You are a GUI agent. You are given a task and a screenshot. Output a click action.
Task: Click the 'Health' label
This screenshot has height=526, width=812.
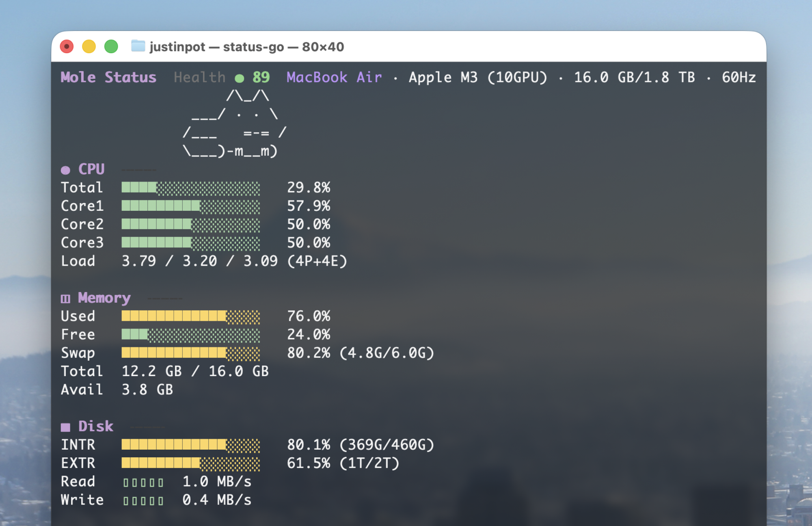pos(199,77)
